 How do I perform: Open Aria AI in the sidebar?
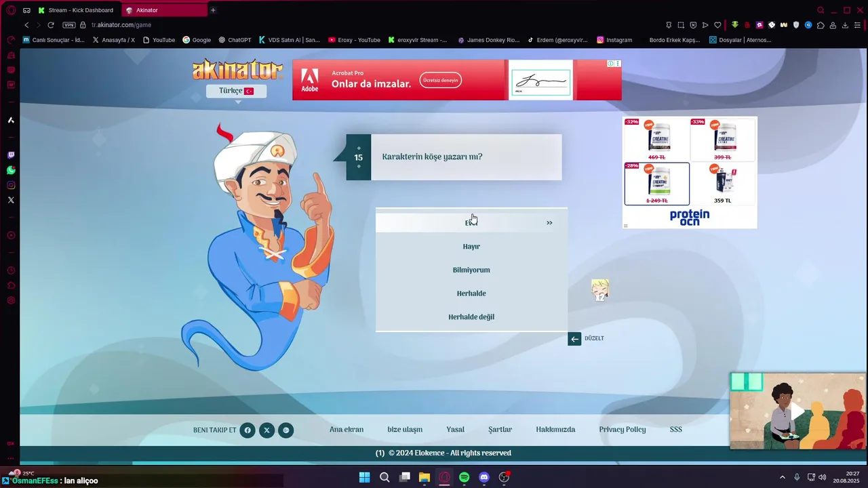(x=11, y=120)
